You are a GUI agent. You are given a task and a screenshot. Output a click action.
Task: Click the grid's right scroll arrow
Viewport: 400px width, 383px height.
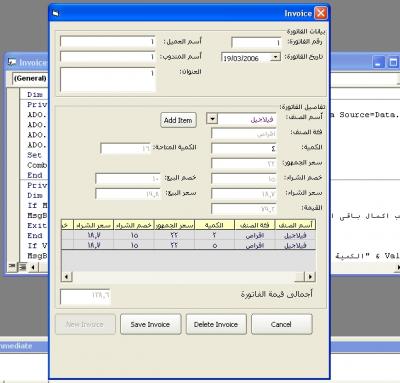(x=311, y=276)
